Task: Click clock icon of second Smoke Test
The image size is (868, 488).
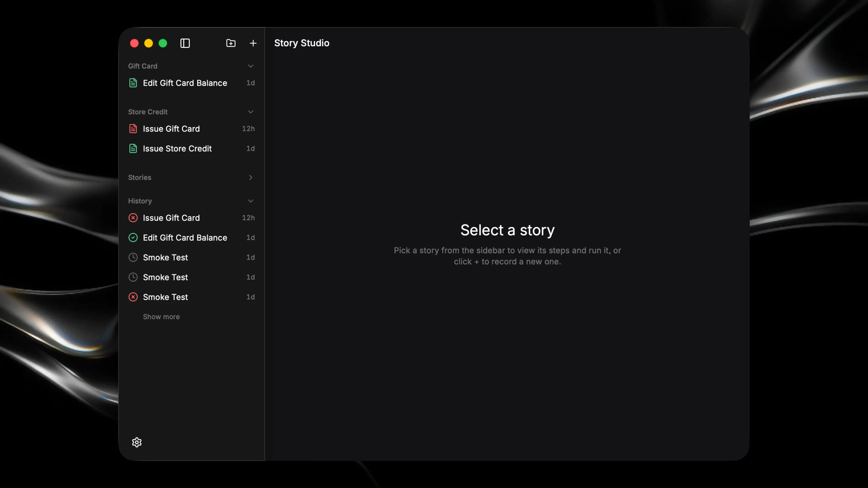Action: pos(133,277)
